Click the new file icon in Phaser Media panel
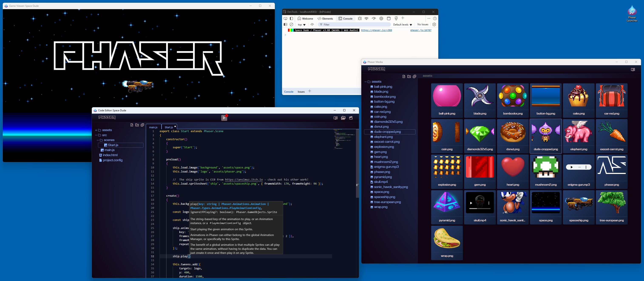Image resolution: width=644 pixels, height=281 pixels. point(404,76)
